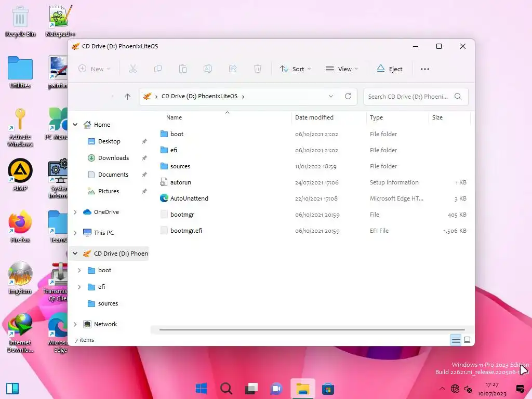Viewport: 532px width, 399px height.
Task: Expand the OneDrive tree node
Action: pos(75,212)
